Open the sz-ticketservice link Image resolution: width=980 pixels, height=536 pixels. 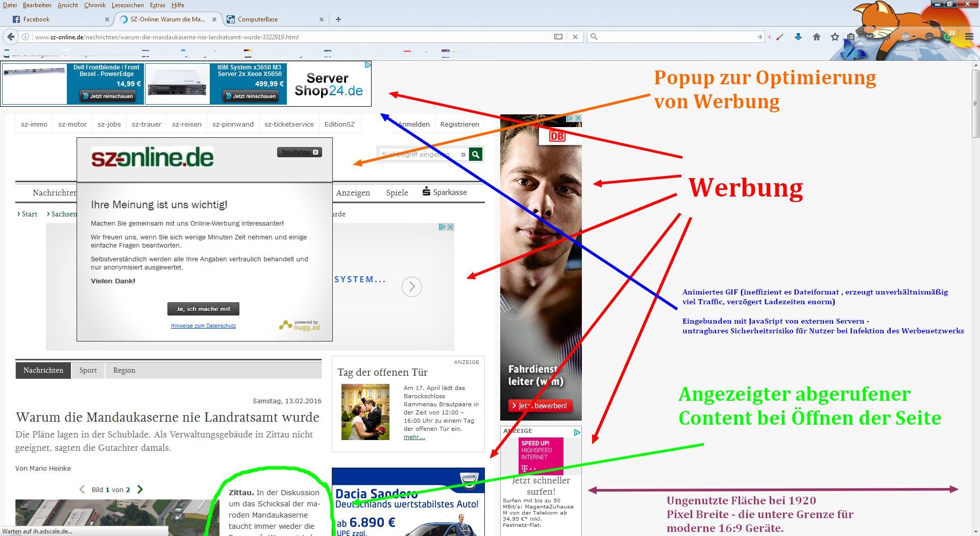click(289, 124)
